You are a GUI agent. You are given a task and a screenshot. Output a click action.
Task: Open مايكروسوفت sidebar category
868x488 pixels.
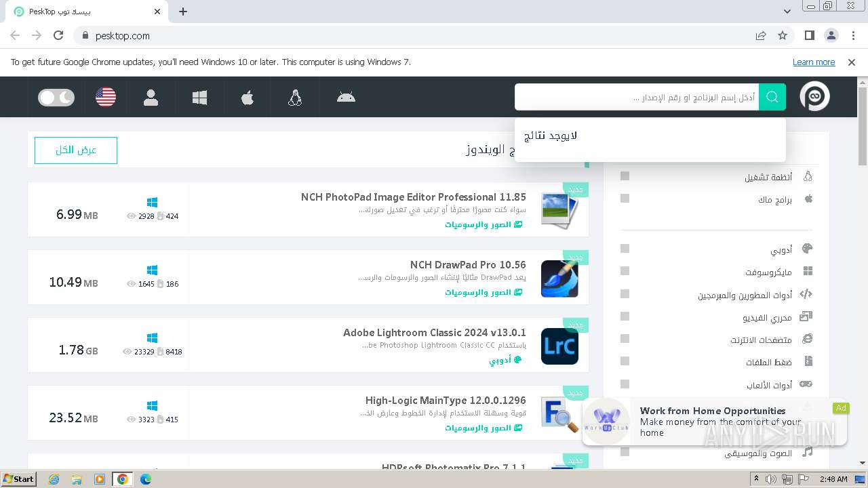click(768, 272)
